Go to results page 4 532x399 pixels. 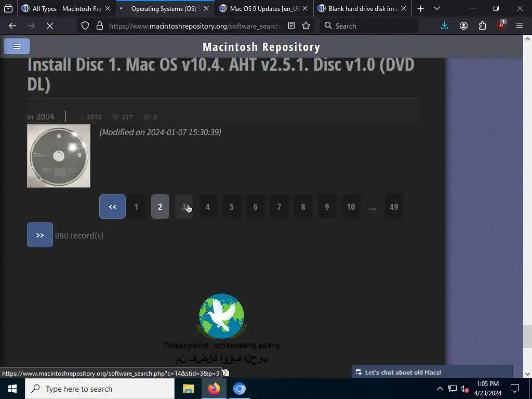click(208, 207)
